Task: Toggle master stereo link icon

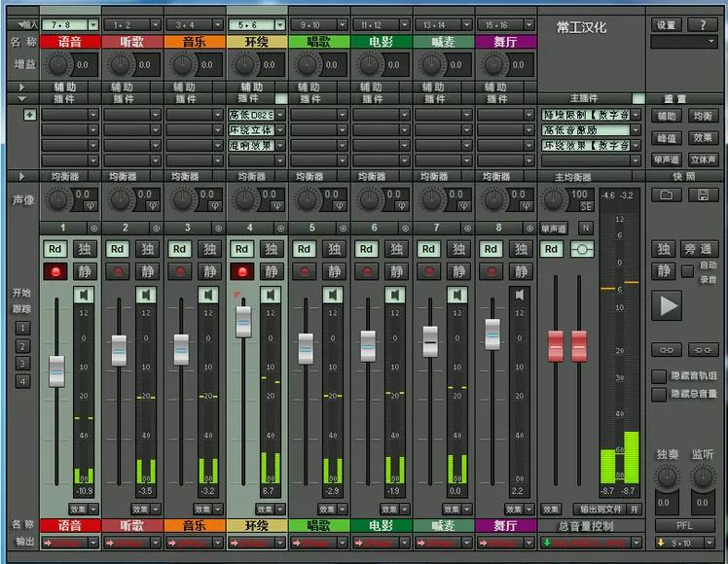Action: point(582,249)
